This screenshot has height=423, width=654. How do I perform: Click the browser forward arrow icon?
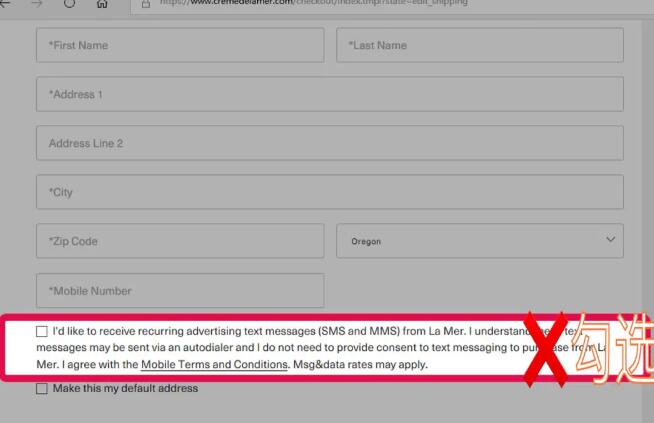click(x=37, y=3)
